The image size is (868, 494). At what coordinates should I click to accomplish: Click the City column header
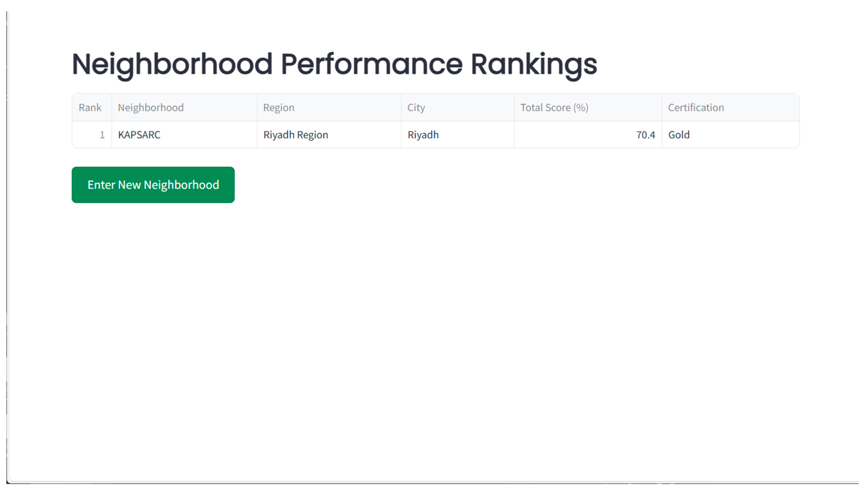pyautogui.click(x=416, y=107)
